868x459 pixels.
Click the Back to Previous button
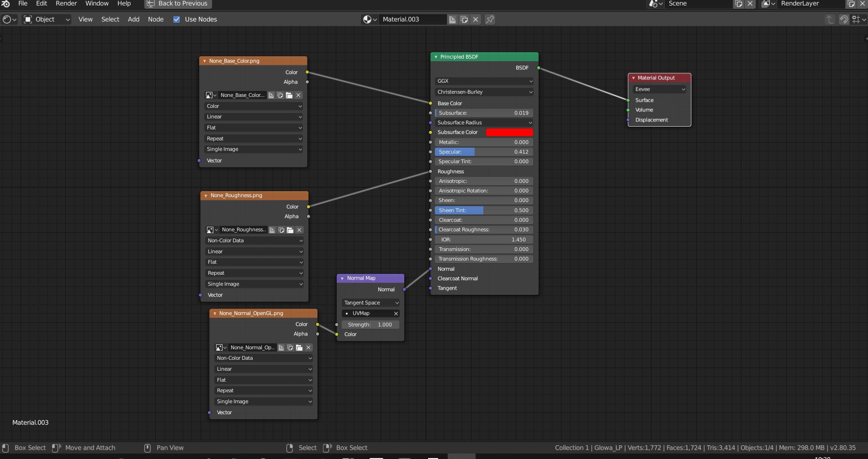point(178,4)
